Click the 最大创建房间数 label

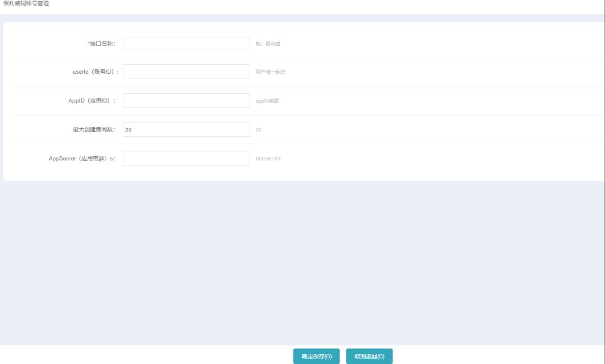click(94, 130)
